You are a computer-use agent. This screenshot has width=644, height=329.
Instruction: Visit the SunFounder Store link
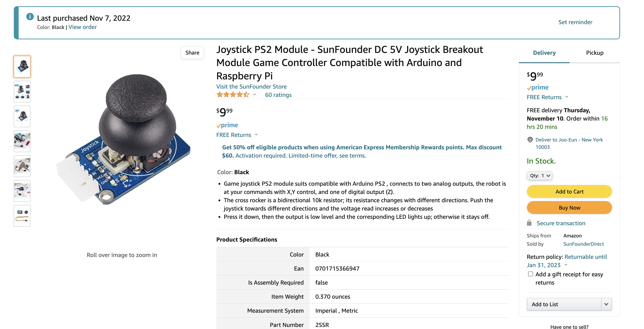point(251,87)
